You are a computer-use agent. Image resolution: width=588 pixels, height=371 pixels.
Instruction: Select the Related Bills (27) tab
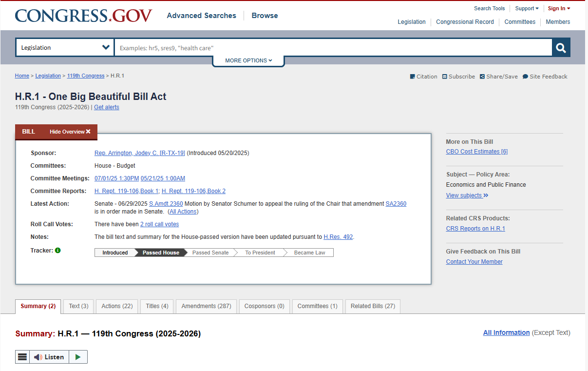pyautogui.click(x=373, y=306)
